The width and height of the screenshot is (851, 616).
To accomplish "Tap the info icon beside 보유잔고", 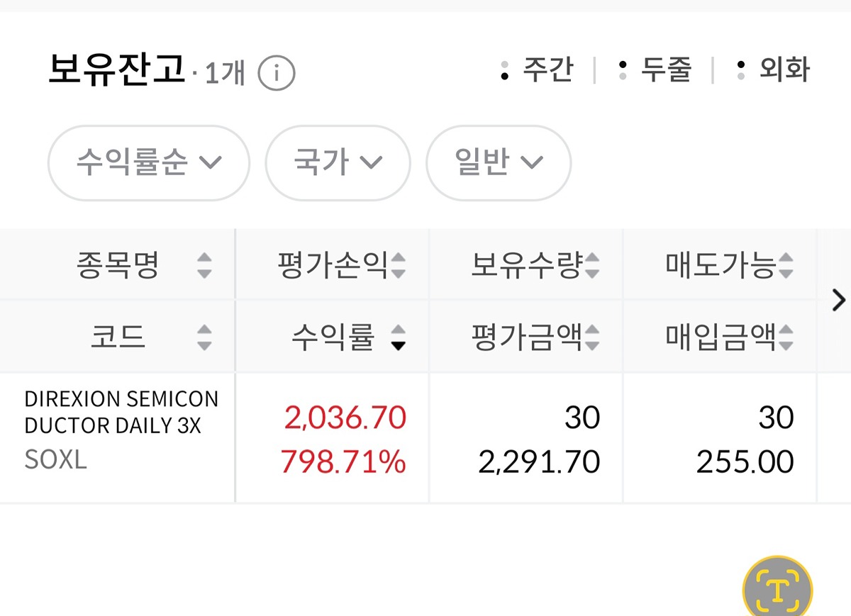I will 276,72.
